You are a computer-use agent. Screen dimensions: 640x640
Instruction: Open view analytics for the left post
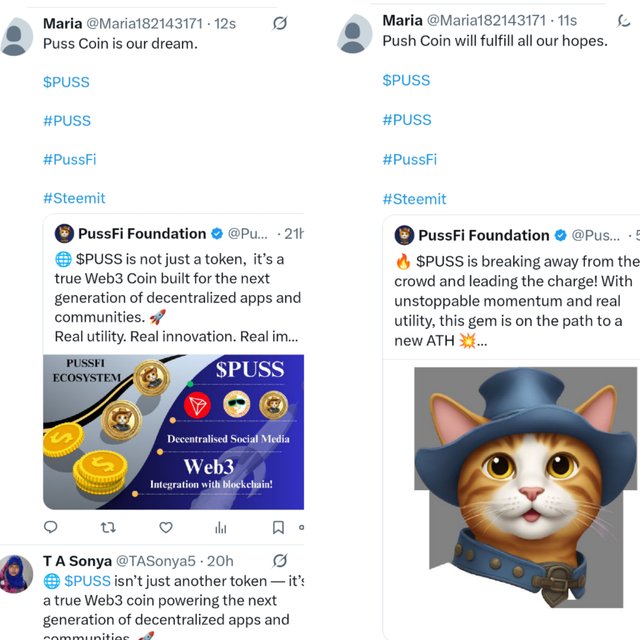point(221,527)
